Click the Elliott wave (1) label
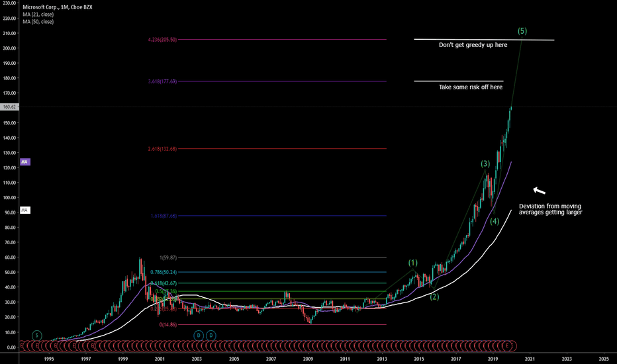The height and width of the screenshot is (364, 617). click(x=413, y=263)
